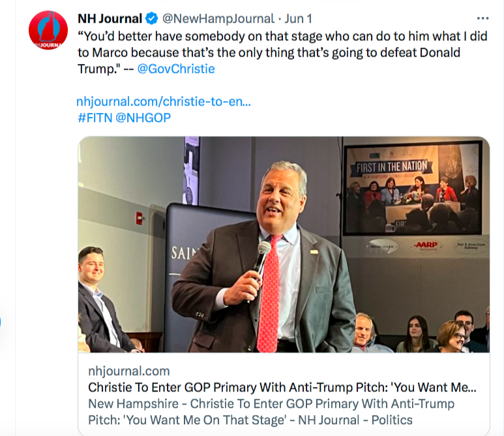Visit the @GovChristie mention

pyautogui.click(x=176, y=69)
